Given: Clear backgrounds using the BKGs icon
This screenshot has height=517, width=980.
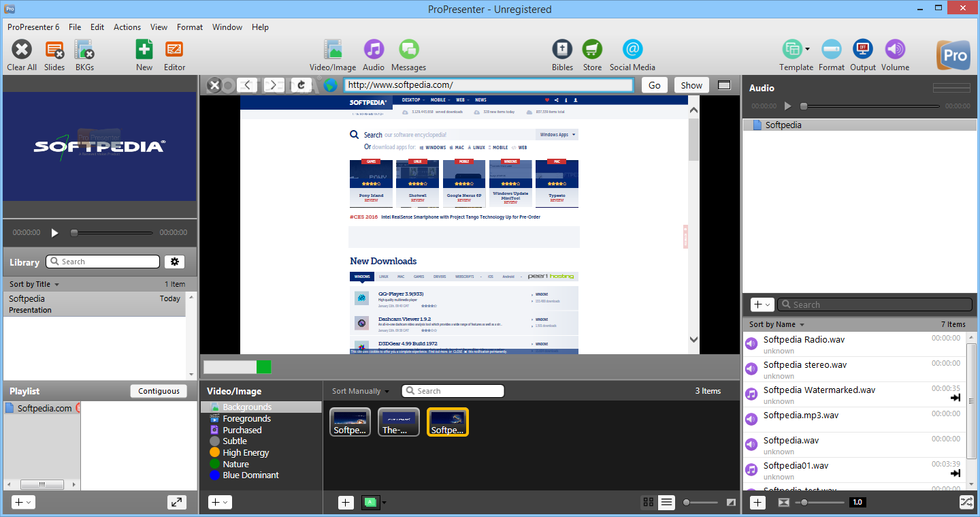Looking at the screenshot, I should (x=84, y=50).
